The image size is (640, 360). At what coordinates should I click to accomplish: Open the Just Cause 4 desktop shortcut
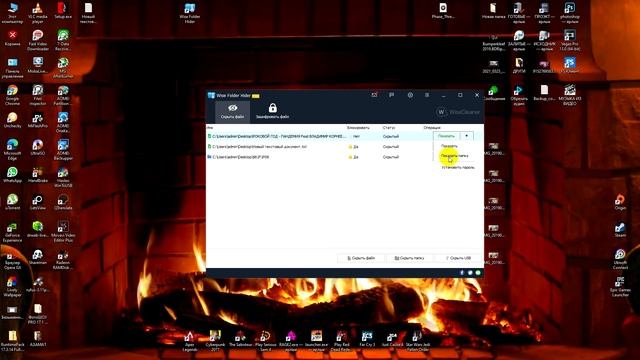click(392, 339)
